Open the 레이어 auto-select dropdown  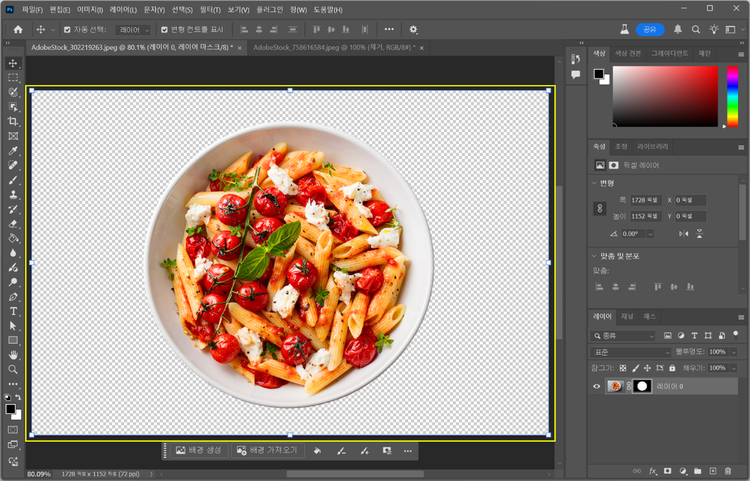(x=133, y=30)
